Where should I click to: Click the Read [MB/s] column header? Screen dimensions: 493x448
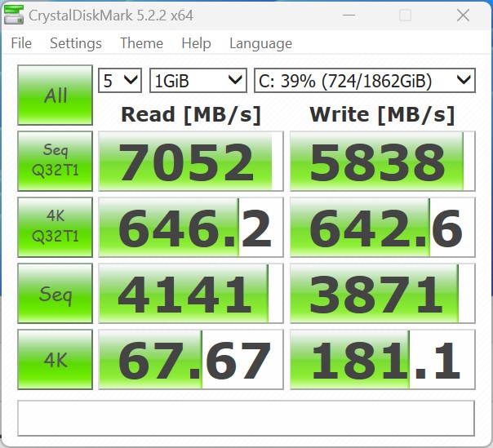(x=191, y=115)
